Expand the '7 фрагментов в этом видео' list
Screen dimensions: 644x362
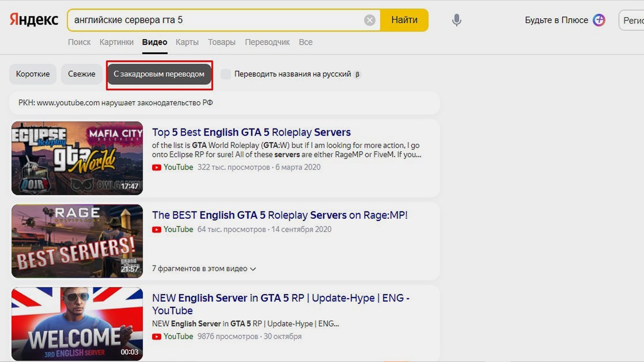(x=204, y=268)
